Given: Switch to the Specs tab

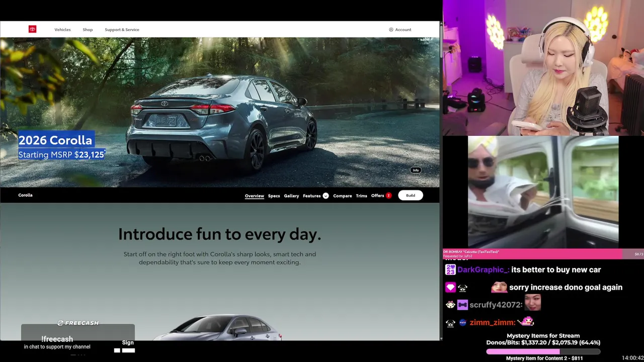Looking at the screenshot, I should point(274,196).
